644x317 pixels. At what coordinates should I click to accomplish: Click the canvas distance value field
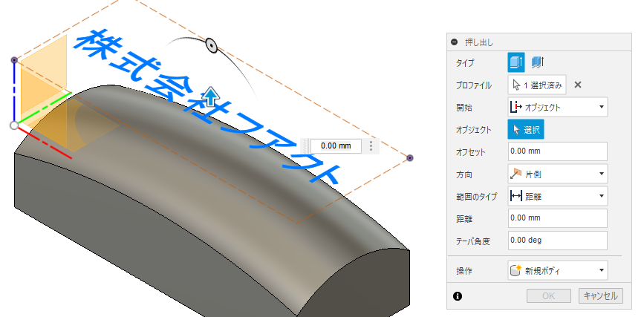(336, 146)
